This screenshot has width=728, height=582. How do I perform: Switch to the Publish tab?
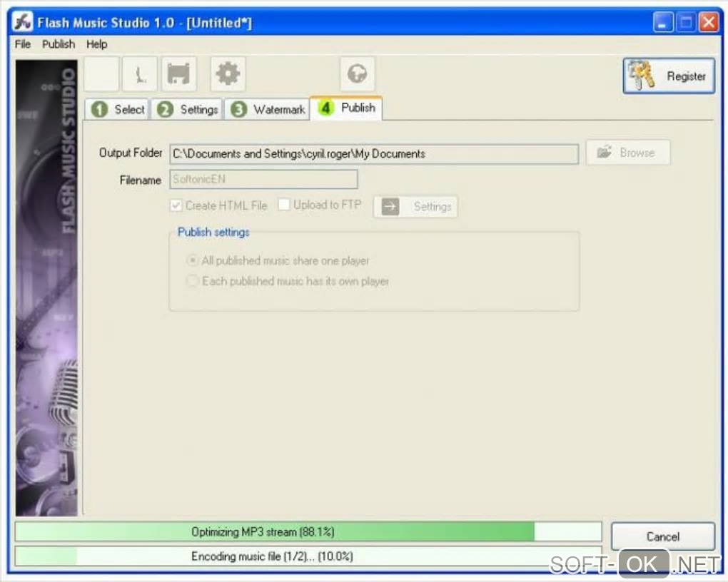click(346, 108)
